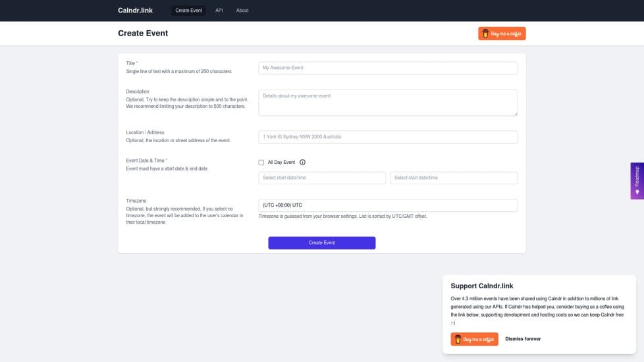This screenshot has height=362, width=644.
Task: Click into the Description text area
Action: click(388, 103)
